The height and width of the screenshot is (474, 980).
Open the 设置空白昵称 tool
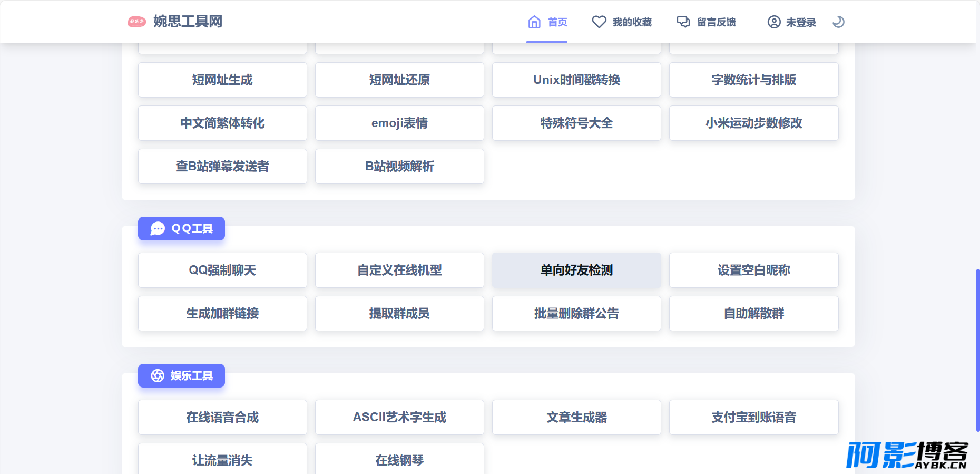pyautogui.click(x=753, y=270)
